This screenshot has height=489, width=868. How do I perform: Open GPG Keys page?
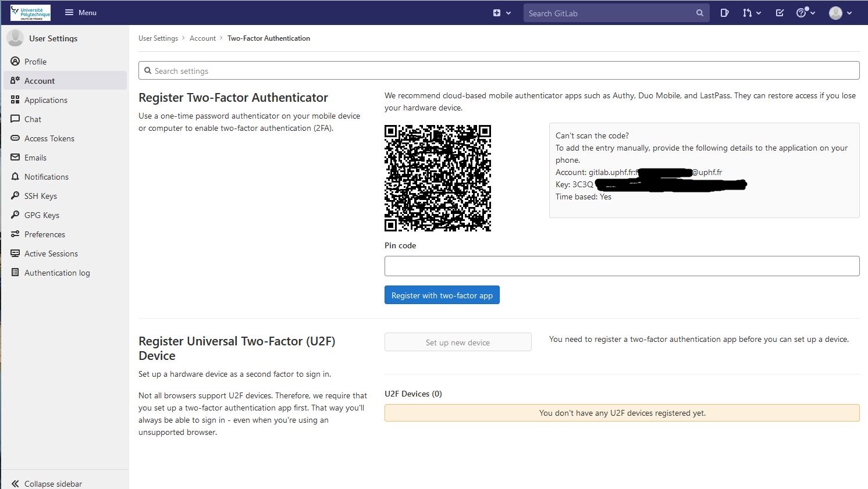click(65, 215)
